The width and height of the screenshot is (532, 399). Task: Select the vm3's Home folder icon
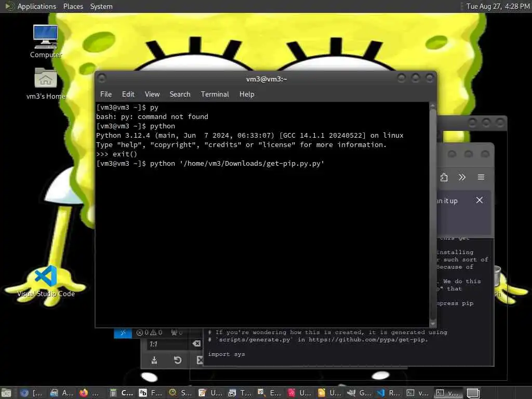tap(46, 84)
